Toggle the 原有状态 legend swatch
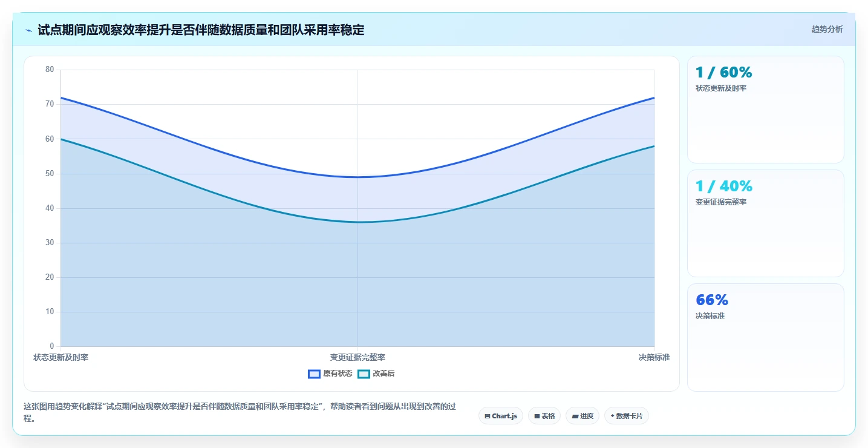The image size is (868, 448). [314, 374]
